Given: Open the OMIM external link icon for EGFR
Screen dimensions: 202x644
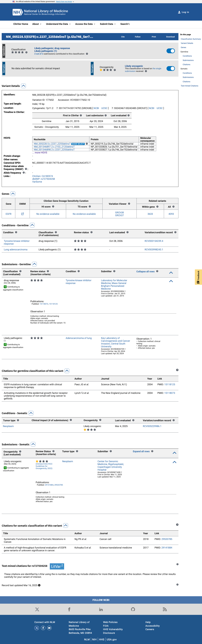Looking at the screenshot, I should tap(23, 214).
